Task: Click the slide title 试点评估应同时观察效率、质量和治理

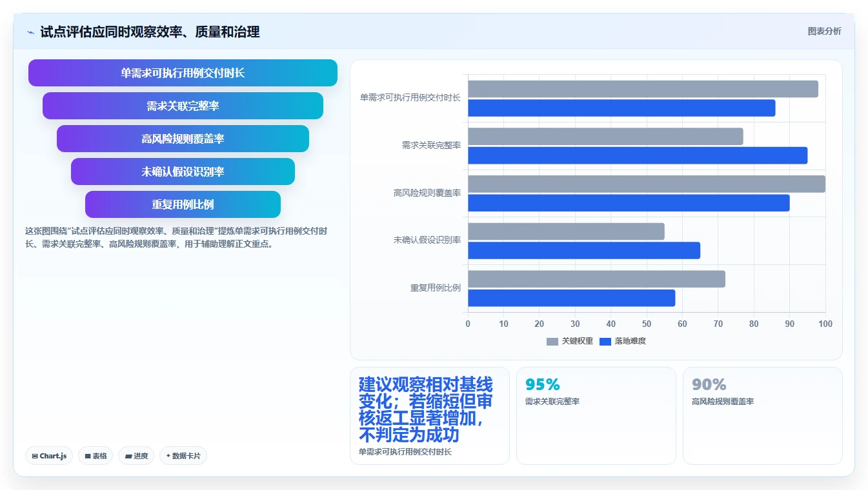Action: coord(150,32)
